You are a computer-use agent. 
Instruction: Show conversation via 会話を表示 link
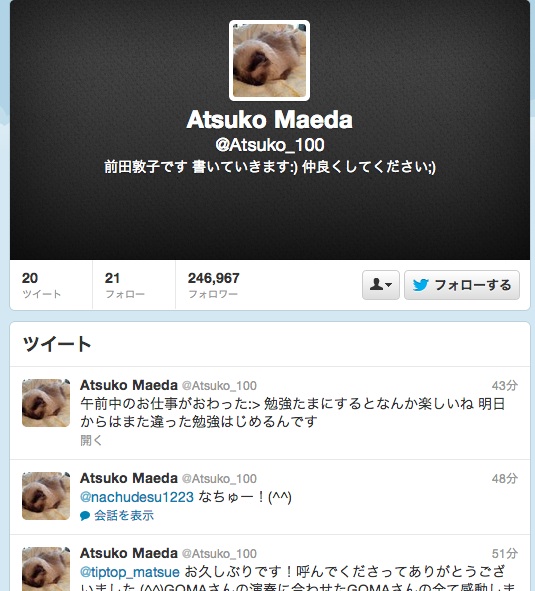pos(124,515)
